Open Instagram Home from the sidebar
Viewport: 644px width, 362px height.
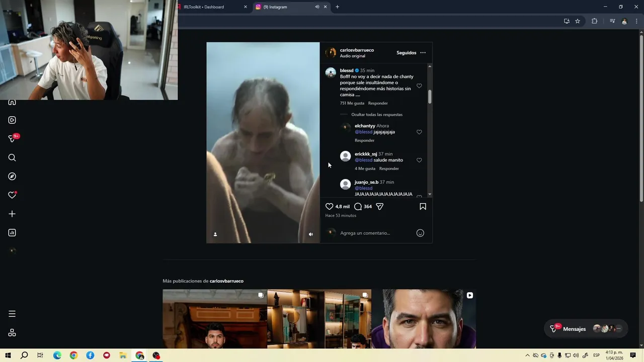[12, 102]
